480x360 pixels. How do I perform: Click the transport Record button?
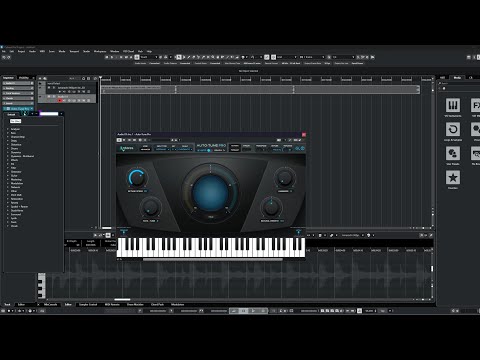tap(263, 311)
